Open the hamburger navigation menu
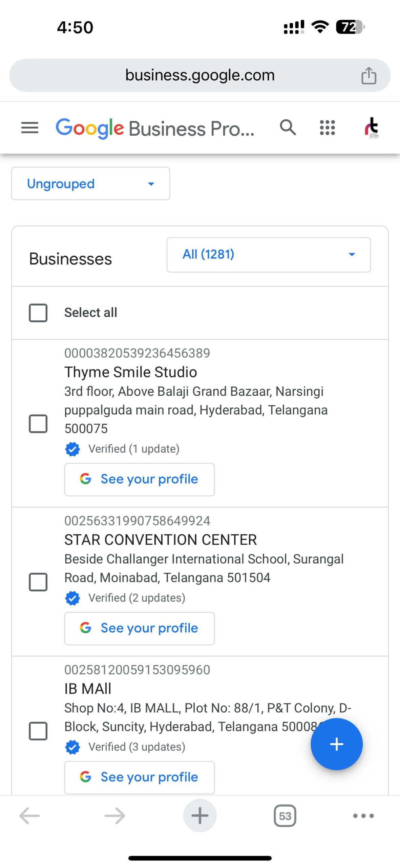This screenshot has width=400, height=868. [30, 128]
